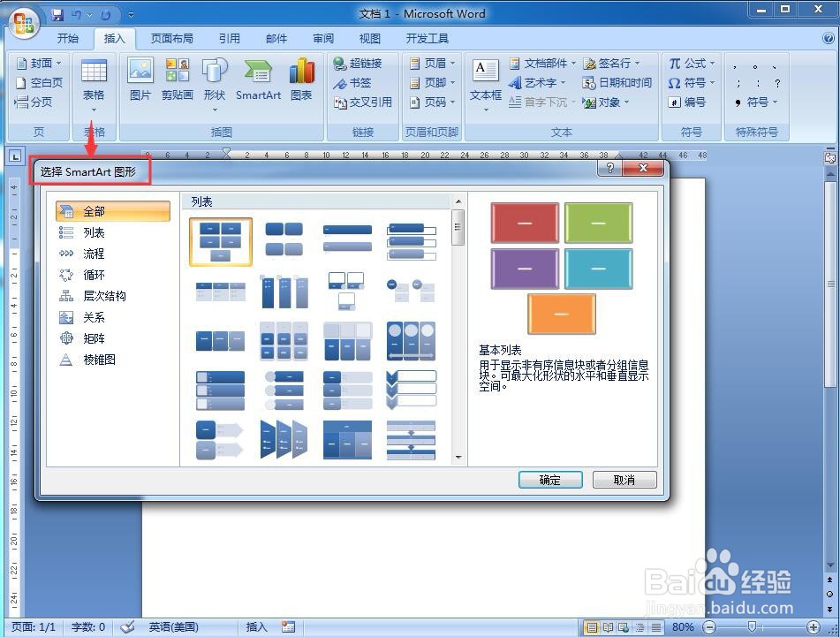Open the 开发工具 developer tab
The image size is (840, 637).
tap(427, 39)
